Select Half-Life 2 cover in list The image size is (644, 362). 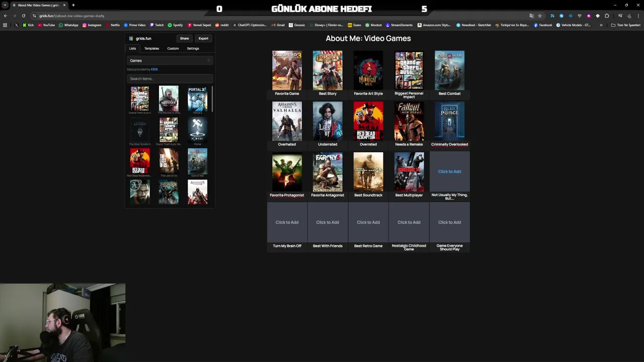coord(140,192)
